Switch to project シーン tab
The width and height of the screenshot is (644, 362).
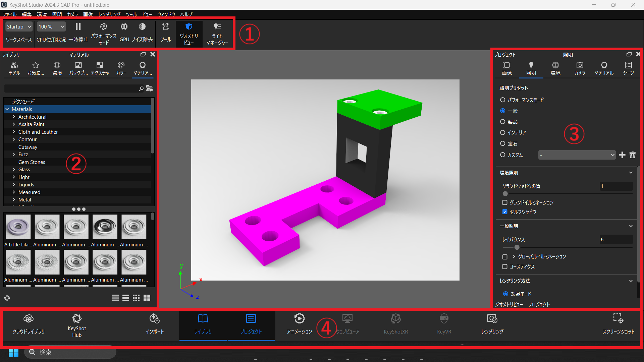click(x=628, y=68)
